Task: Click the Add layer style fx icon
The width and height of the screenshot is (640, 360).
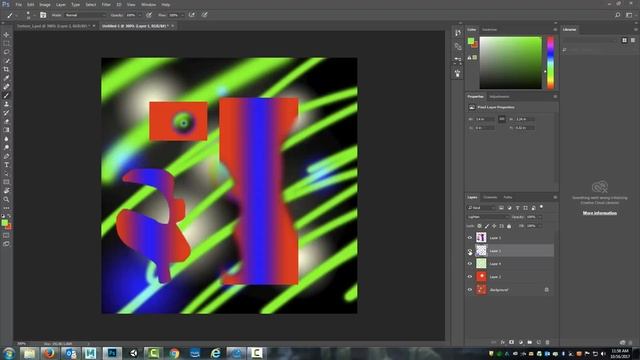Action: tap(503, 342)
